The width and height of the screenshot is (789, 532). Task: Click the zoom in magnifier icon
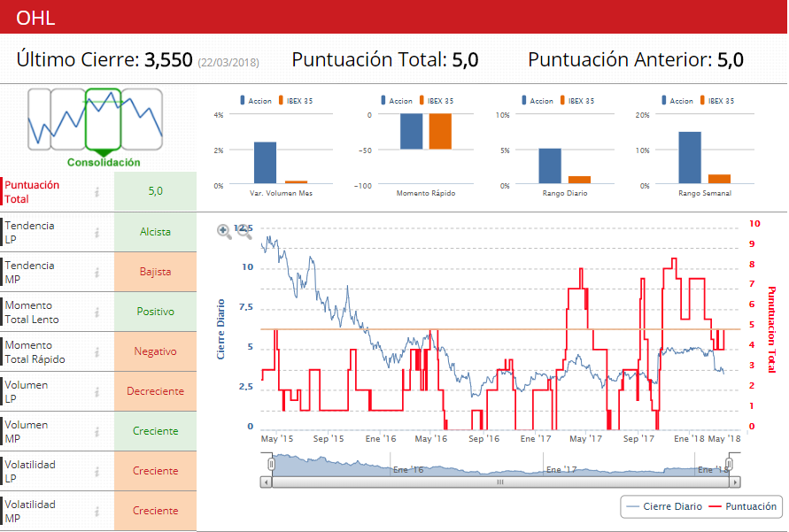(x=224, y=231)
